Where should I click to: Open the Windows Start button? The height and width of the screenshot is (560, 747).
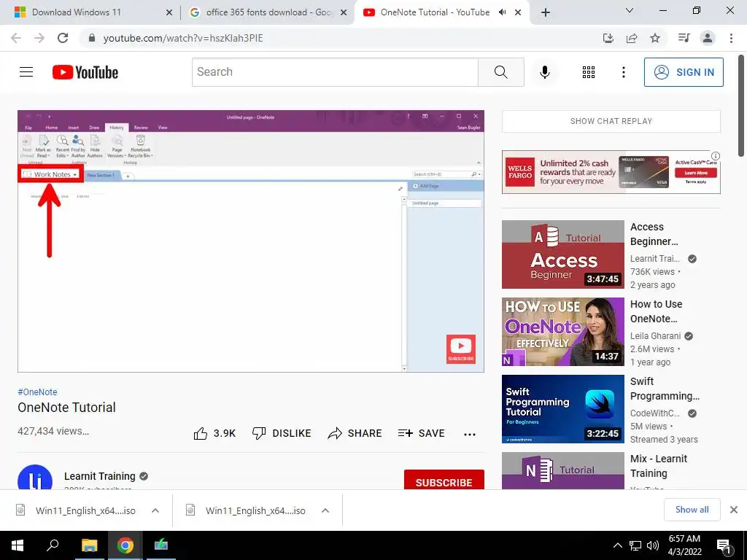pos(18,545)
